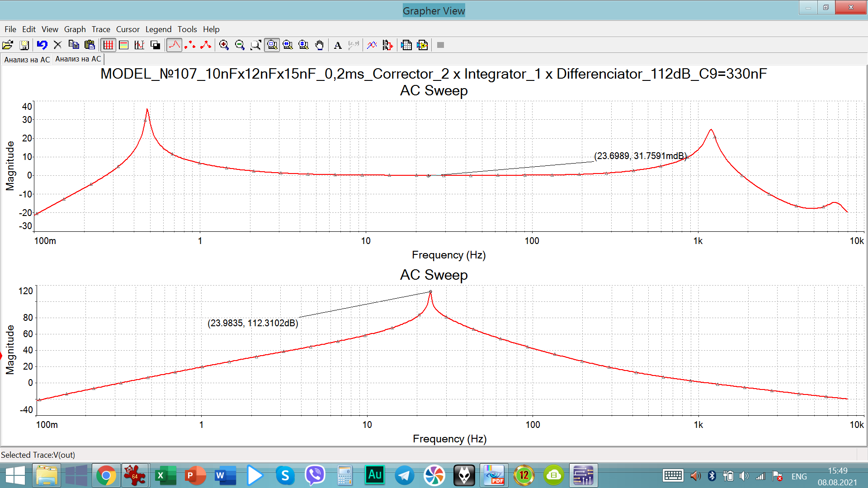Switch to the second 'Анализ на AC' tab
868x488 pixels.
(78, 59)
